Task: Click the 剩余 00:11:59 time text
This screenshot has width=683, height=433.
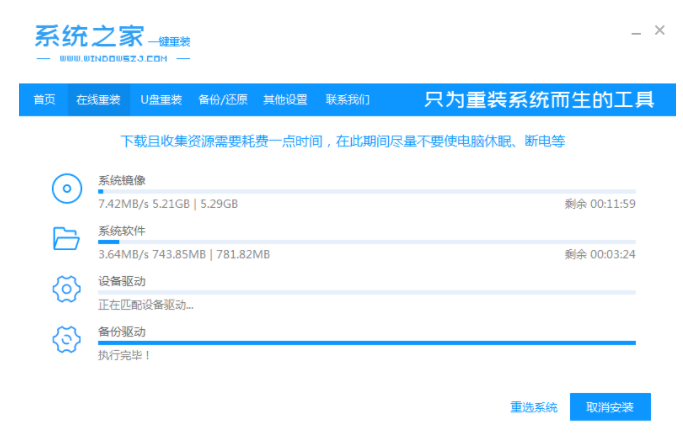Action: pos(600,204)
